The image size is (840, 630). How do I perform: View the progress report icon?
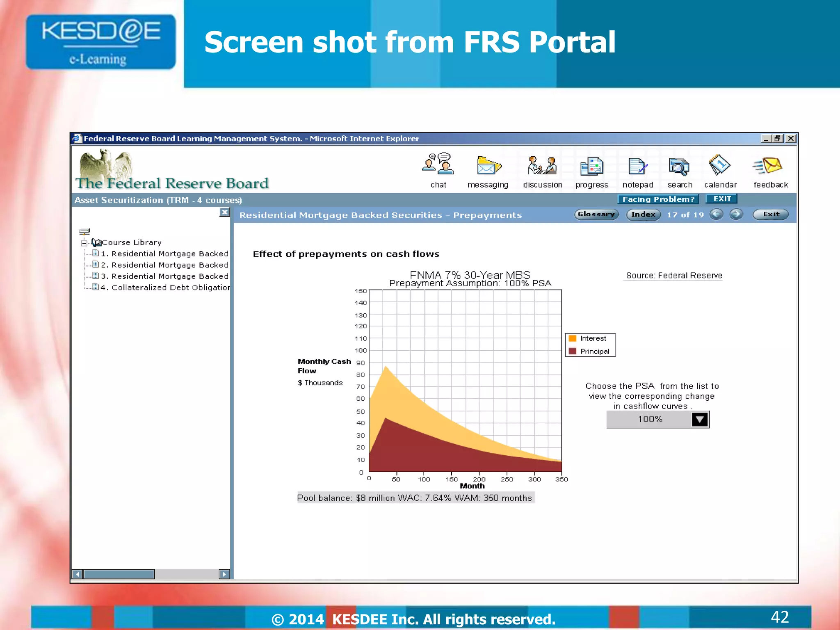click(591, 166)
